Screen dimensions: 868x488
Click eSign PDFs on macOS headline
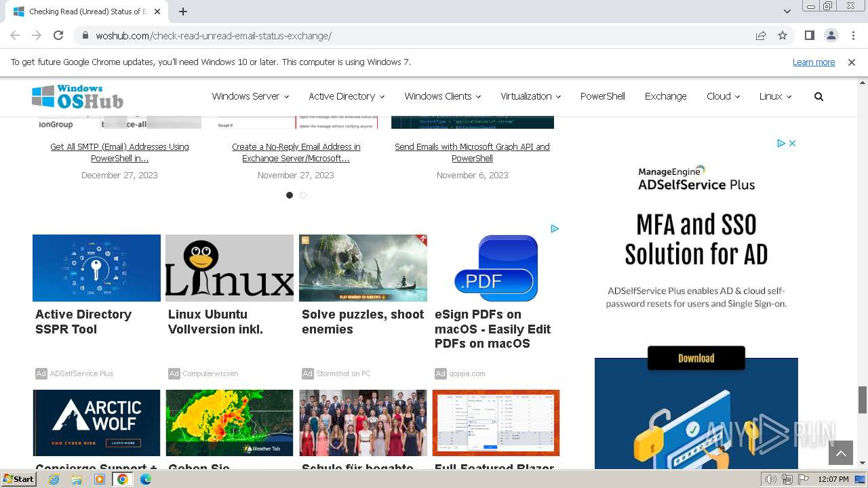493,329
